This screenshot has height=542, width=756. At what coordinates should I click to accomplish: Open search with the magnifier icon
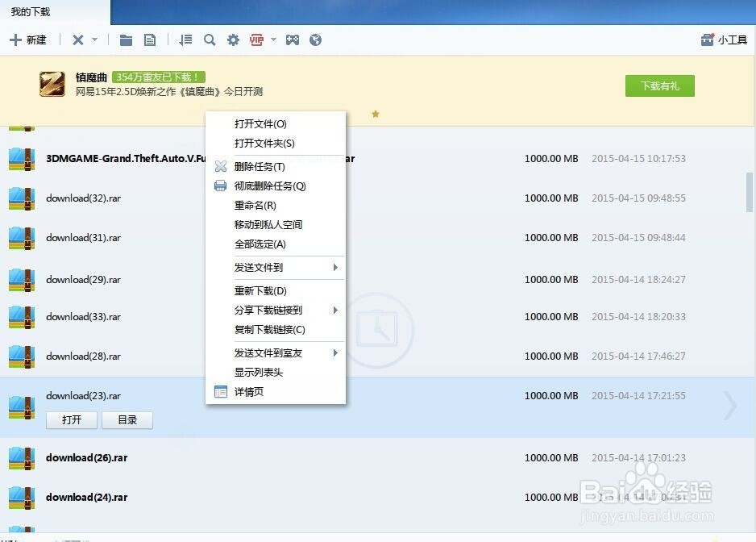point(210,40)
